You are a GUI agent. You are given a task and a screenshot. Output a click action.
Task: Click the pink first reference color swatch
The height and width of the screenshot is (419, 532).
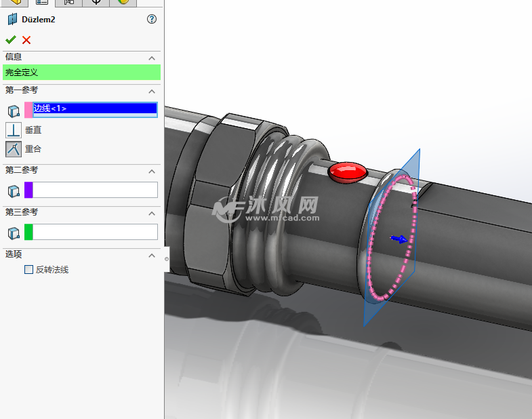tap(28, 110)
